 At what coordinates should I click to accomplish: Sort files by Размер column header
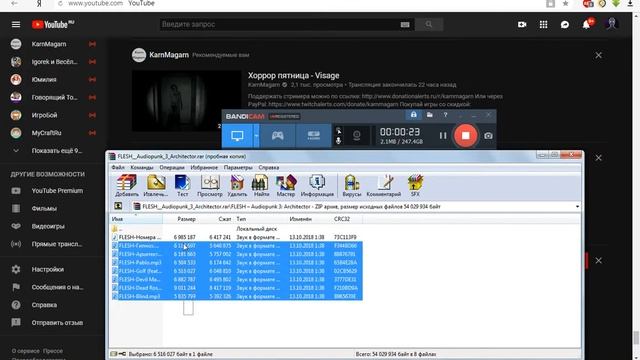(180, 219)
